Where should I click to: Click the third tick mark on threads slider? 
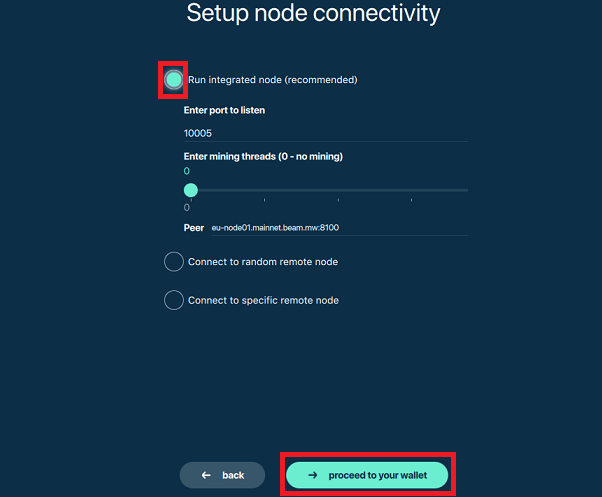pyautogui.click(x=338, y=200)
